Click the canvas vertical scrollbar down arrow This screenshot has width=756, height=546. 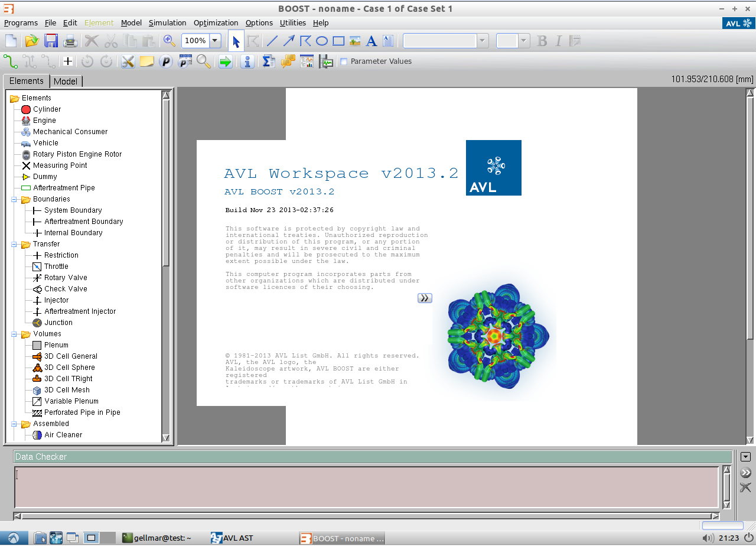[x=750, y=440]
